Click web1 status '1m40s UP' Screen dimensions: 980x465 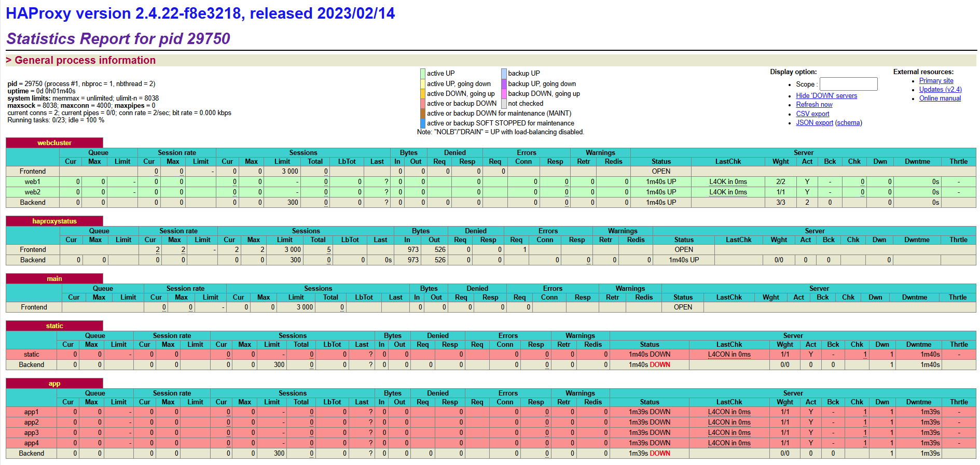click(x=661, y=181)
